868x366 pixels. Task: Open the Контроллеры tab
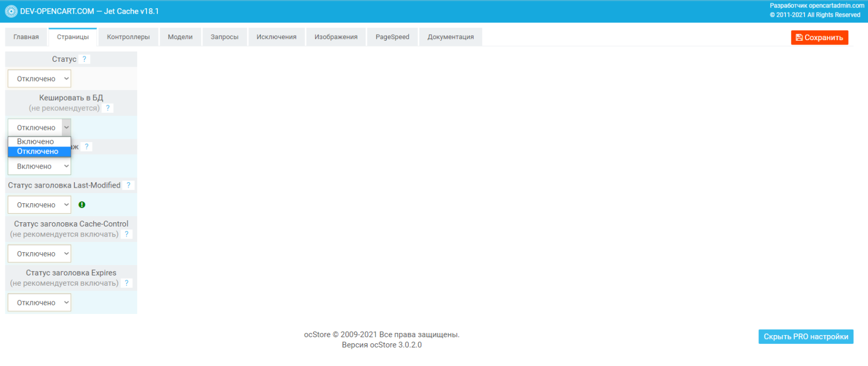click(x=129, y=37)
